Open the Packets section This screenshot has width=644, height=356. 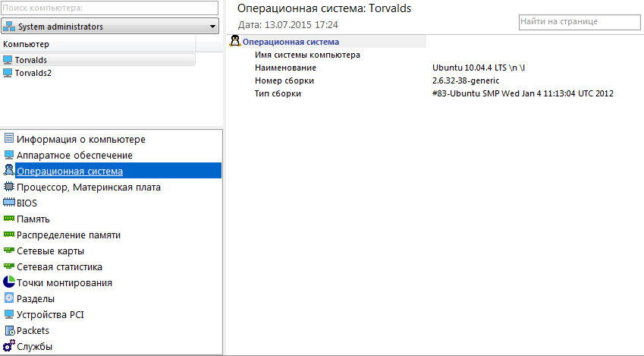pos(33,330)
